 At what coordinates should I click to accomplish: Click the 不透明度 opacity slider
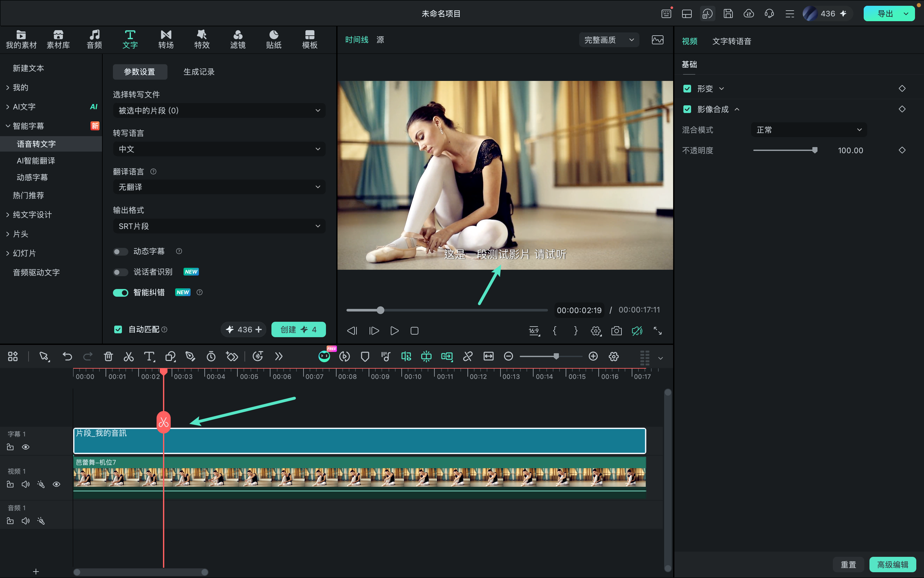[x=785, y=150]
